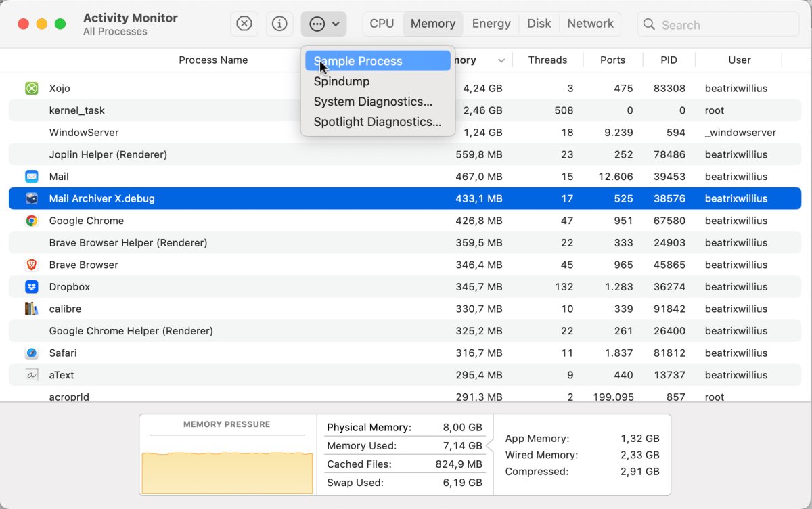This screenshot has width=812, height=509.
Task: Click the search magnifier icon
Action: 648,24
